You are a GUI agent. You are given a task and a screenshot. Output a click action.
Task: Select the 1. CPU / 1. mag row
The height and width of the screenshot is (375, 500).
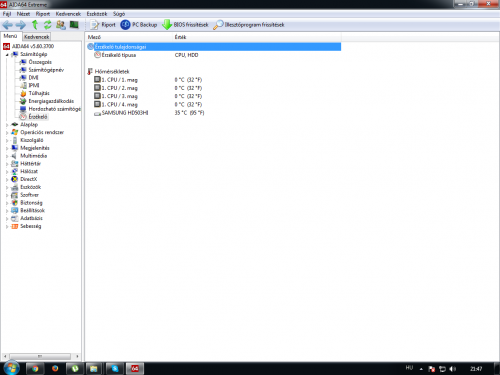214,80
